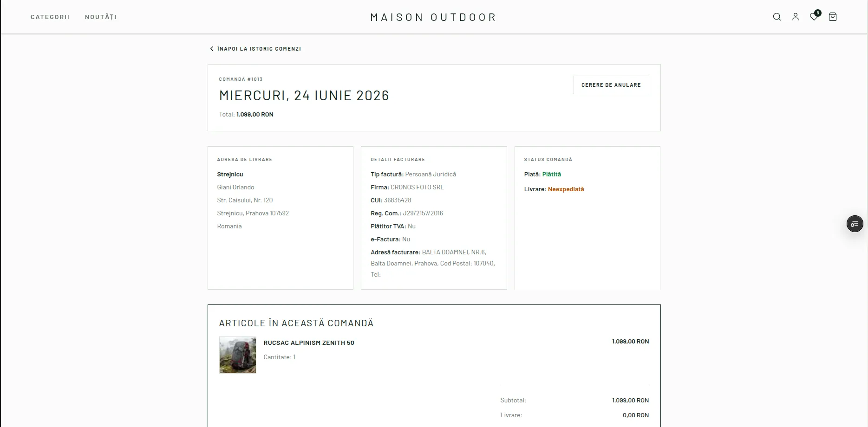868x427 pixels.
Task: Select the Romania country line
Action: 229,226
